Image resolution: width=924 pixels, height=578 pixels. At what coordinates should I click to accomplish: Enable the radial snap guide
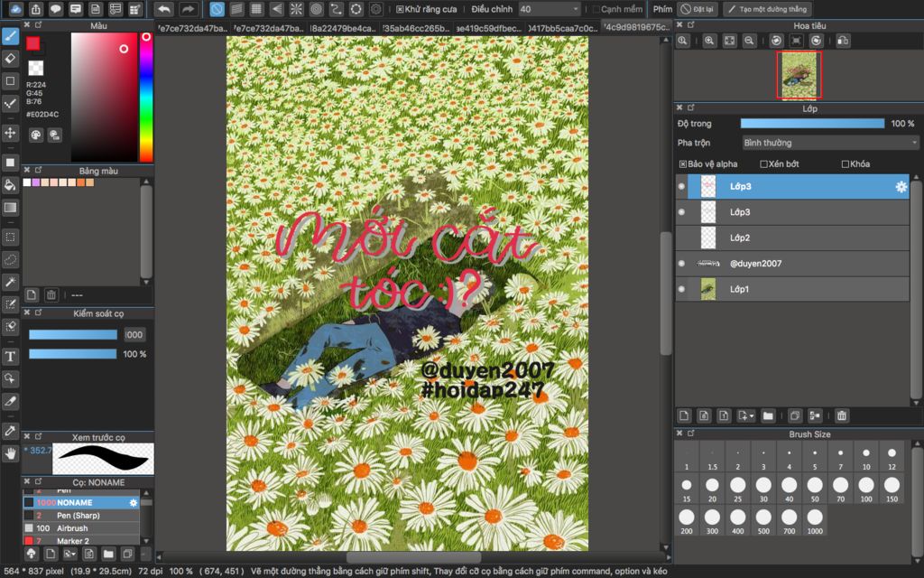[x=296, y=9]
